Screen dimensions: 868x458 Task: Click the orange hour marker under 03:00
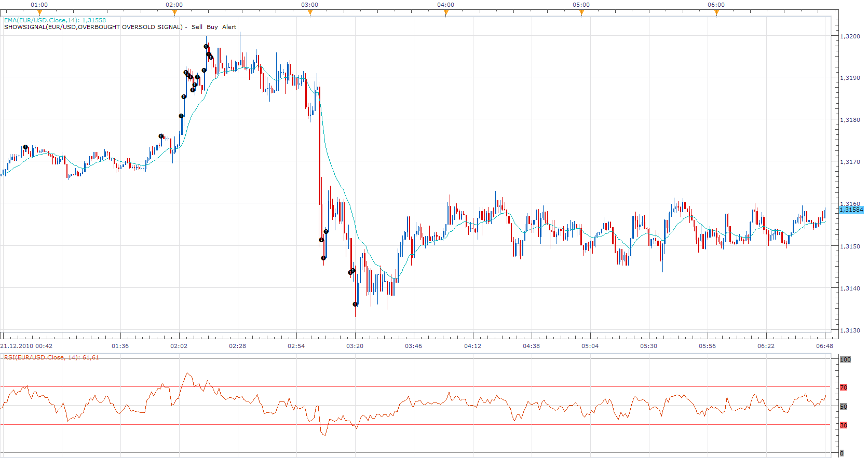[310, 13]
